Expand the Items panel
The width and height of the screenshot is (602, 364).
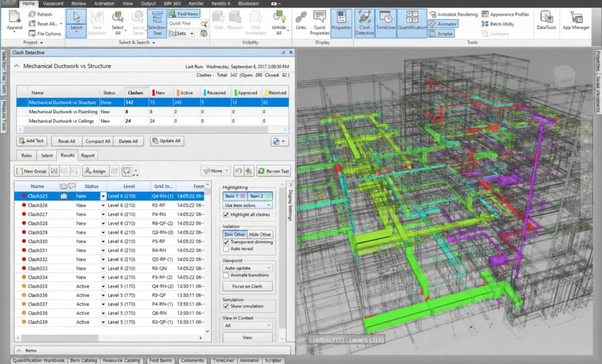[18, 350]
